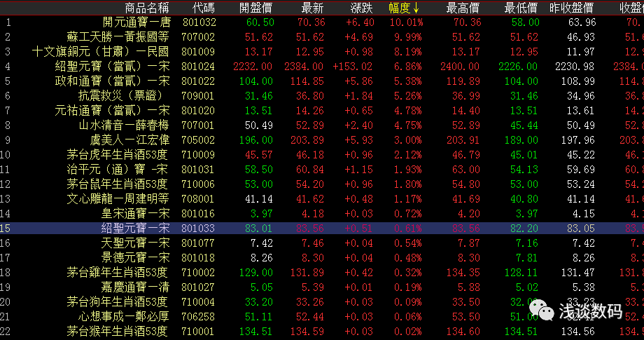644x340 pixels.
Task: Click code 709001
Action: click(x=198, y=96)
